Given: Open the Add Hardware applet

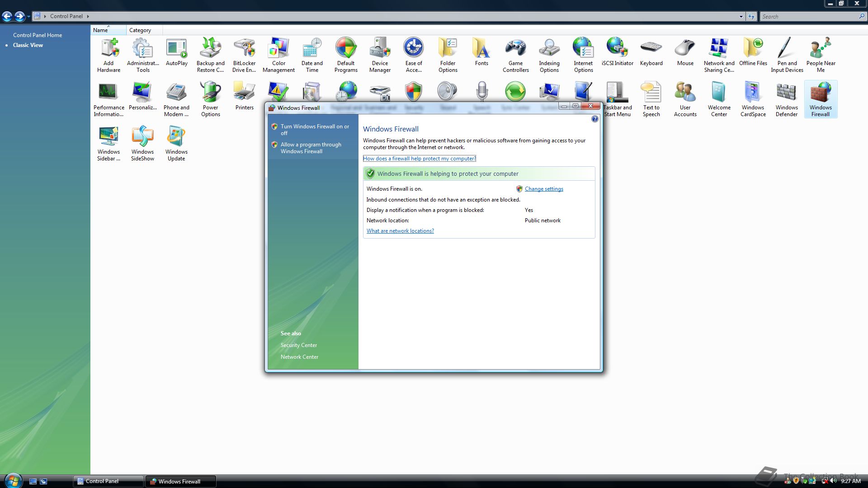Looking at the screenshot, I should click(108, 55).
